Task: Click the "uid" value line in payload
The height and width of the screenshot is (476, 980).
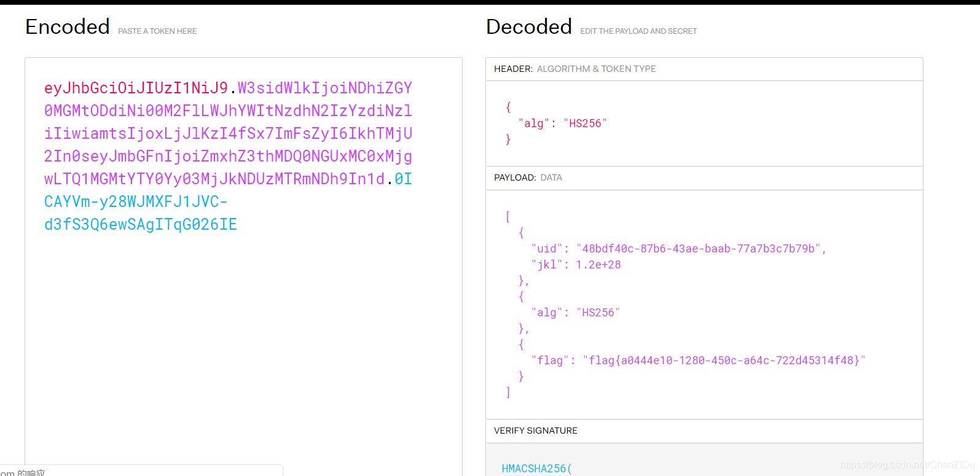Action: click(679, 249)
